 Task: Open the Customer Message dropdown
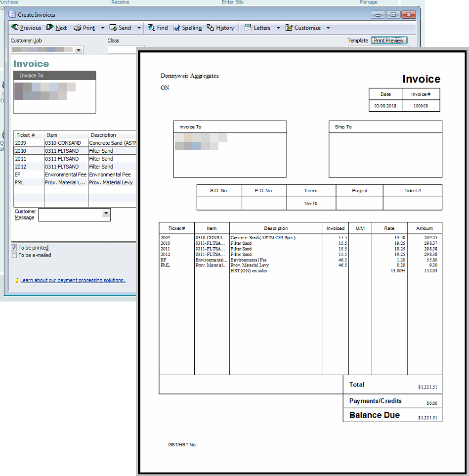click(106, 214)
